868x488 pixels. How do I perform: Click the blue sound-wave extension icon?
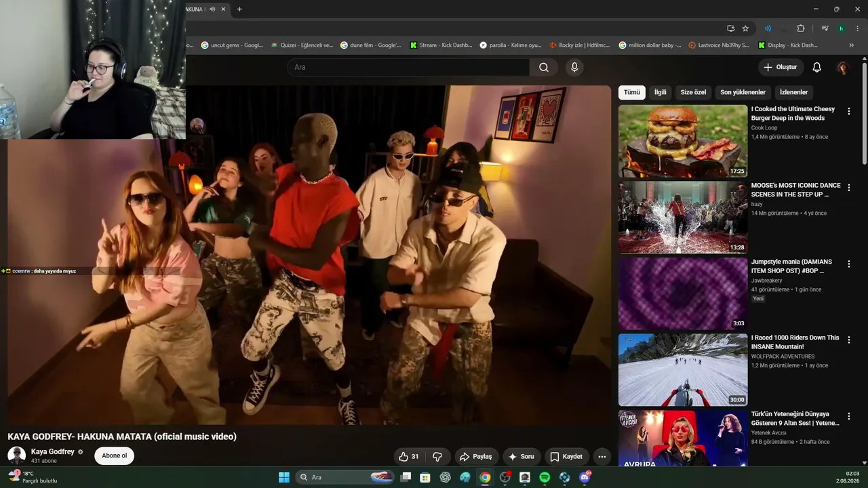[768, 28]
